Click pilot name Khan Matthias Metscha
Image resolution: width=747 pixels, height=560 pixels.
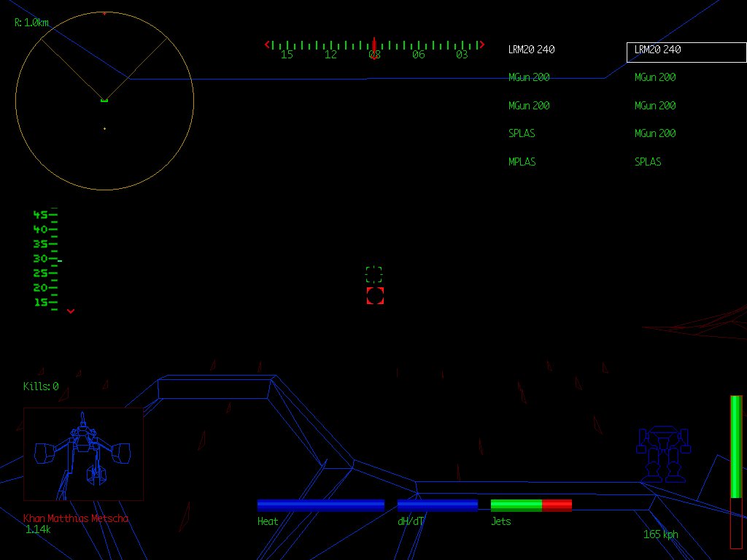75,518
